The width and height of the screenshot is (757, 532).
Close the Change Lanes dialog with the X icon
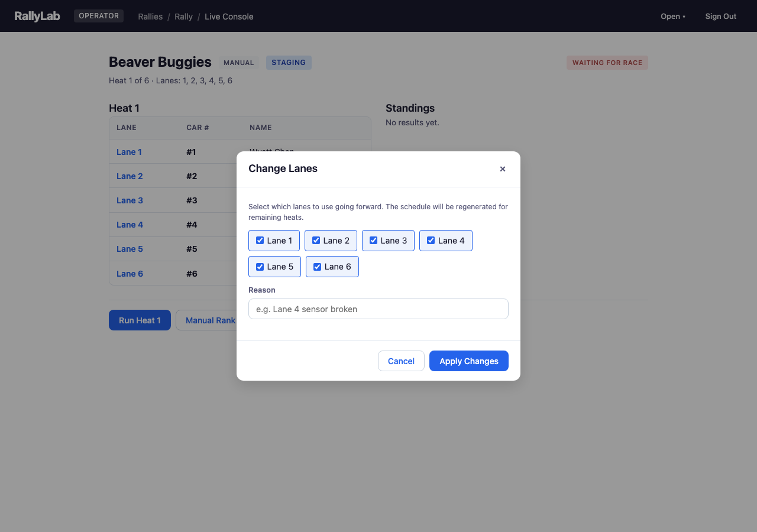[503, 168]
